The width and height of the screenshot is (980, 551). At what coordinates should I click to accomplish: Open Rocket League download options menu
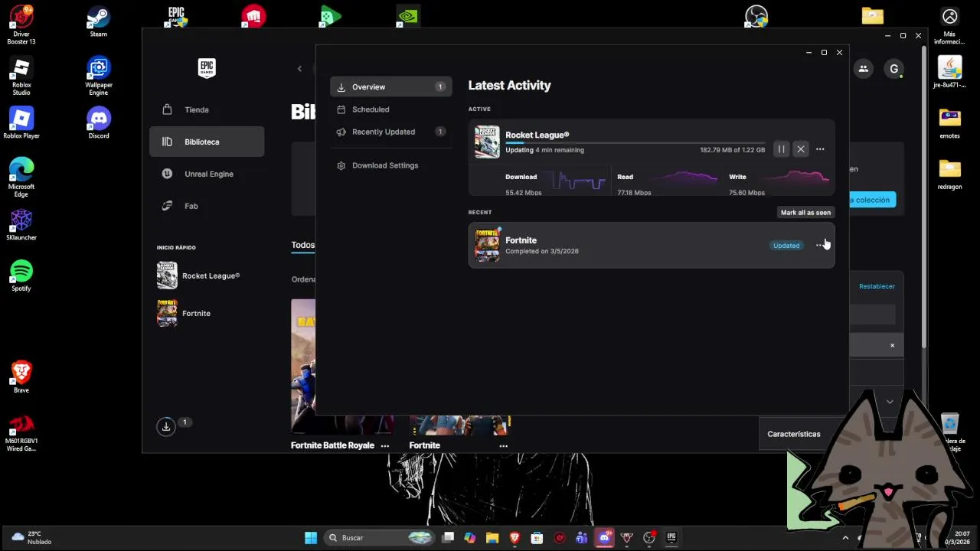pos(820,149)
